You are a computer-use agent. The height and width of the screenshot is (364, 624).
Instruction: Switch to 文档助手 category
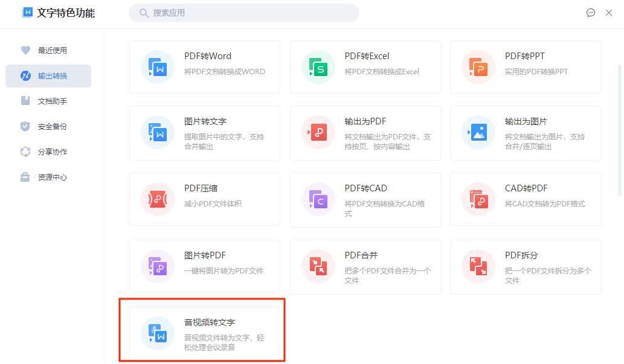(x=48, y=101)
